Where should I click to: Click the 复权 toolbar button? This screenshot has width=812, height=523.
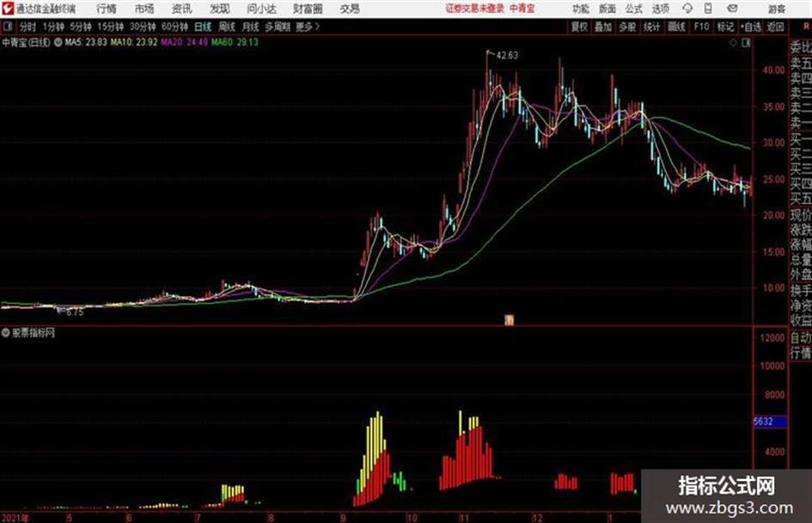click(x=579, y=27)
